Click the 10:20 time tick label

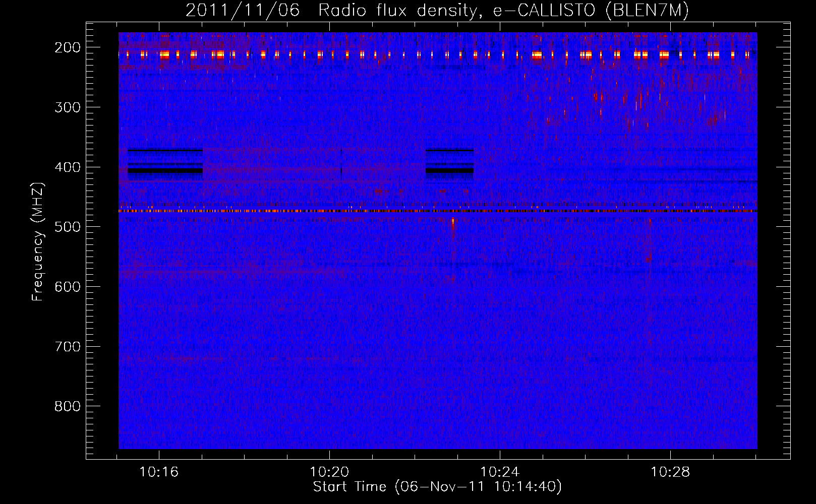tap(329, 472)
